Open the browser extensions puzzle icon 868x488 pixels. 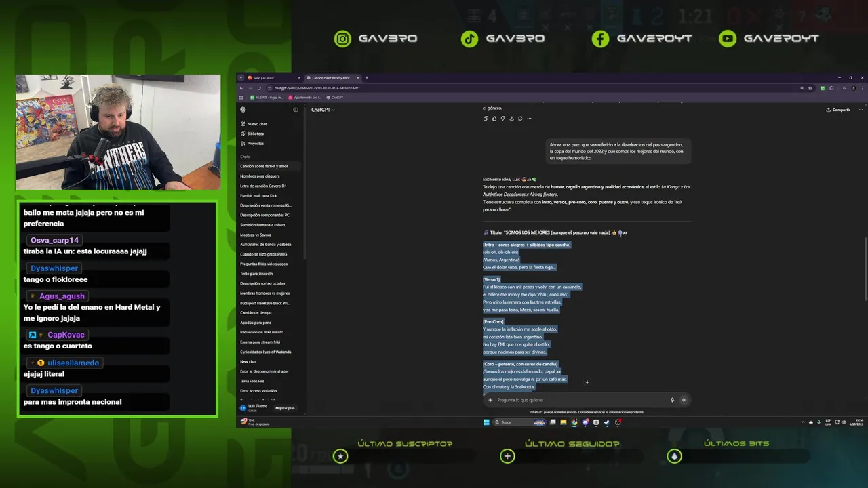coord(831,88)
